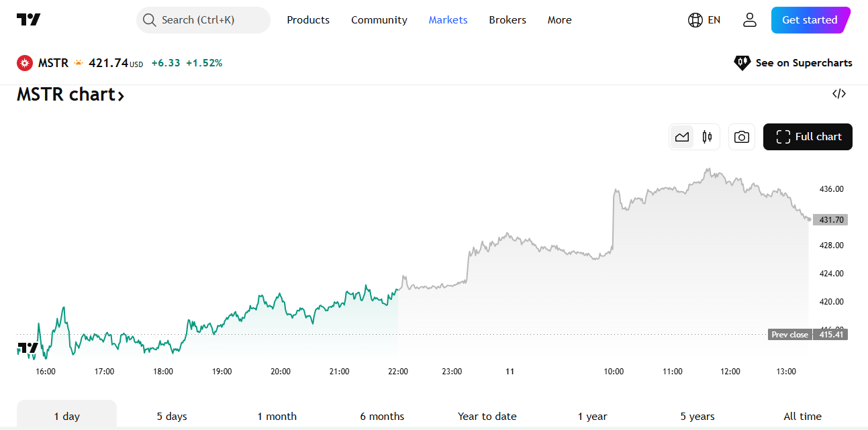The height and width of the screenshot is (430, 868).
Task: Click the Prev close label on chart
Action: click(x=789, y=334)
